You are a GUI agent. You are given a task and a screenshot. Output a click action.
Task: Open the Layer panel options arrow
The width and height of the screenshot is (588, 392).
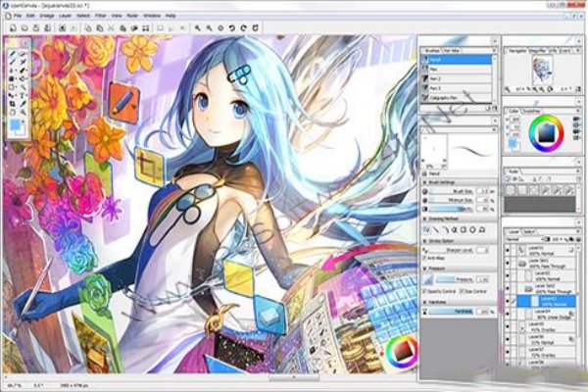click(x=578, y=232)
